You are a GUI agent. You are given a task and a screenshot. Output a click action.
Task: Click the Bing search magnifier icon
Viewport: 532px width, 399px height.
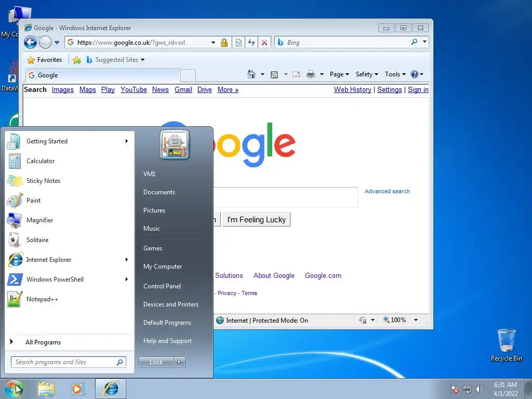414,42
